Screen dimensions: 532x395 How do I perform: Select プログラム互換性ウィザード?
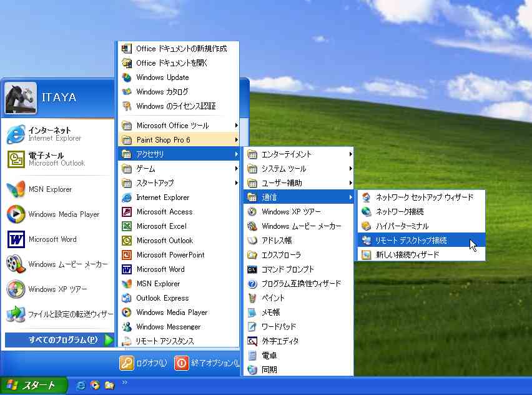click(298, 284)
